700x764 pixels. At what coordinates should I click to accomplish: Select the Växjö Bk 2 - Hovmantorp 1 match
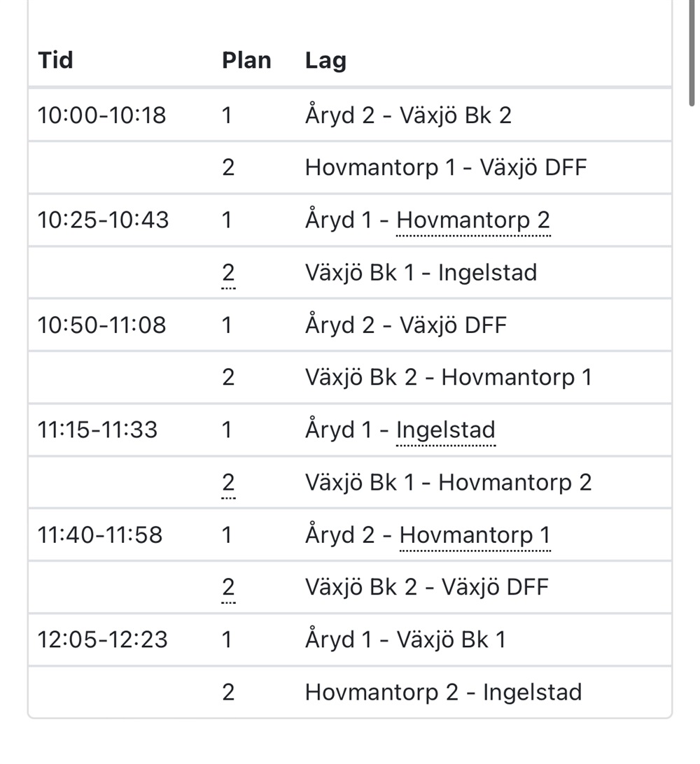(x=449, y=378)
